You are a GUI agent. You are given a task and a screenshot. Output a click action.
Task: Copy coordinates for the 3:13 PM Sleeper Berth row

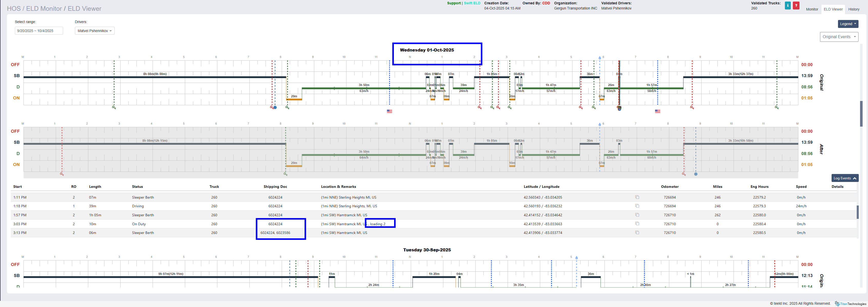(x=637, y=233)
